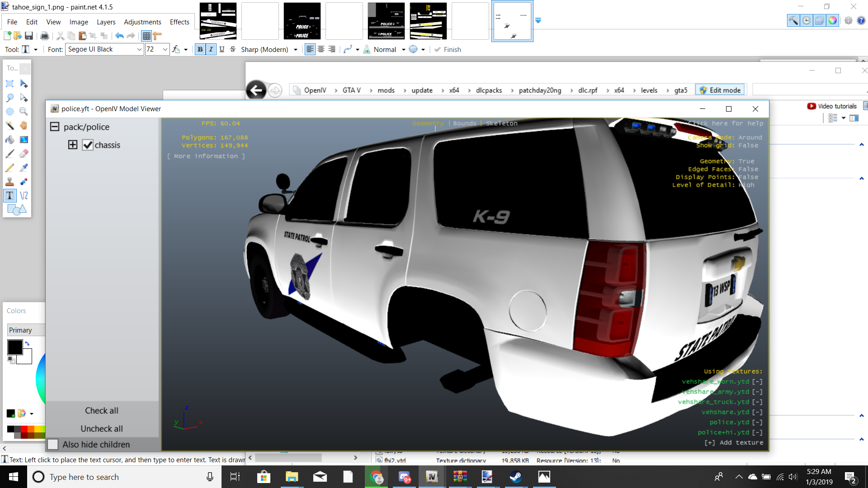
Task: Click the black primary color swatch
Action: pos(15,347)
